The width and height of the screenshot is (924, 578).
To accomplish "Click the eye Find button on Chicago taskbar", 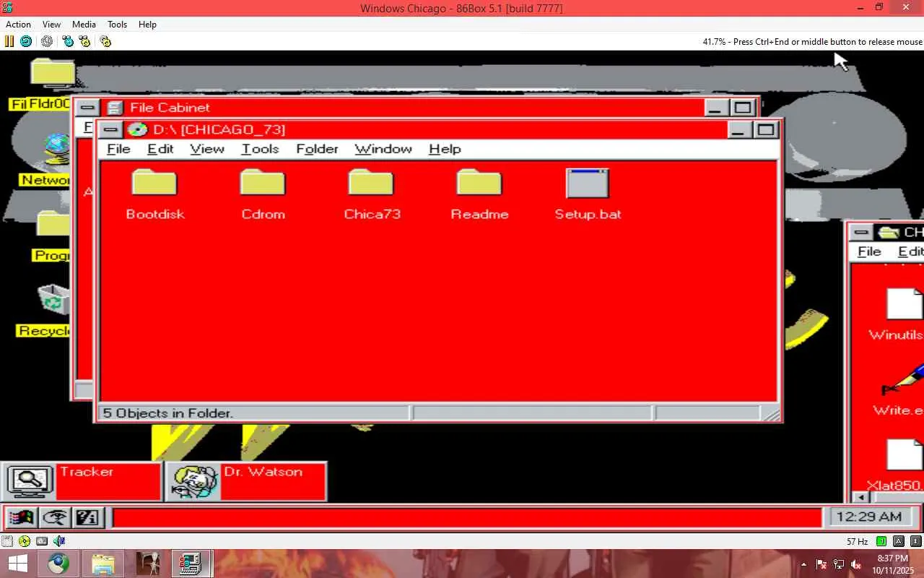I will pos(54,517).
